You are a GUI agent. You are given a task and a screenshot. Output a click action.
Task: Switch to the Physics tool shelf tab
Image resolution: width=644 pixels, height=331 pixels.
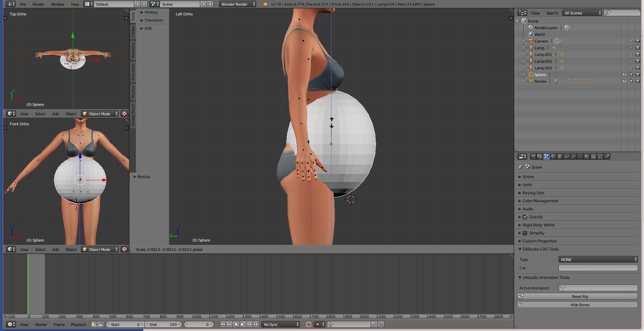[x=133, y=92]
